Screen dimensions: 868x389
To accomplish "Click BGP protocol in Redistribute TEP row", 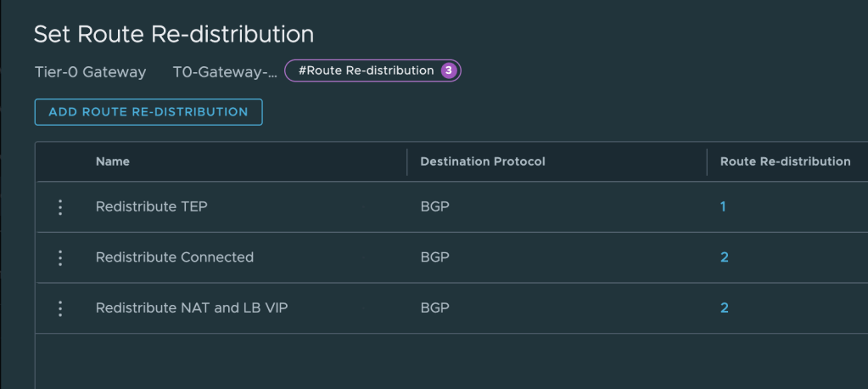I will pos(434,206).
